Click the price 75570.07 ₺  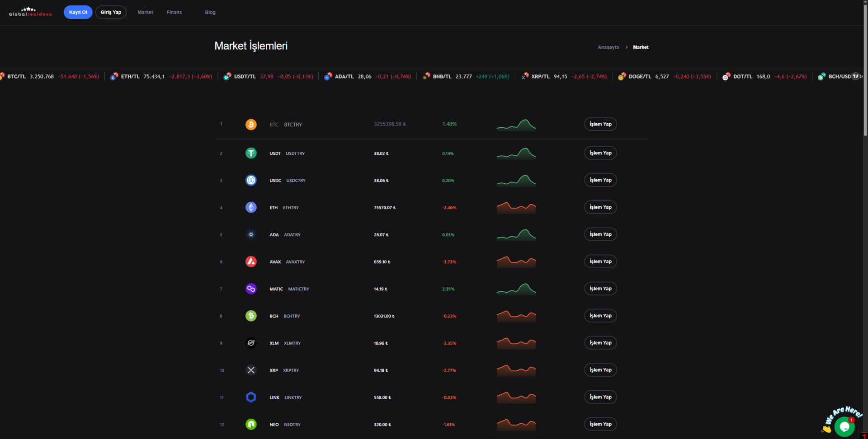[385, 208]
